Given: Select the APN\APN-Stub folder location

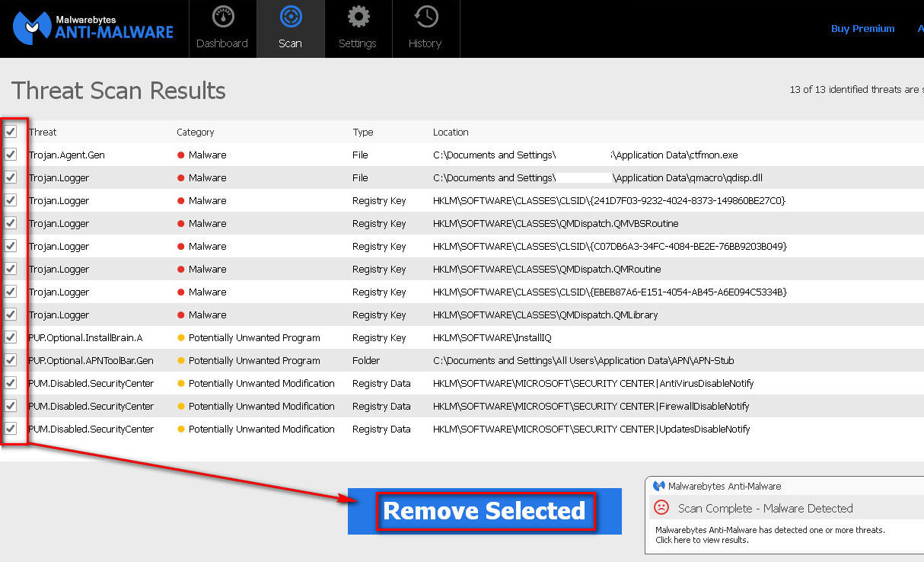Looking at the screenshot, I should [584, 360].
